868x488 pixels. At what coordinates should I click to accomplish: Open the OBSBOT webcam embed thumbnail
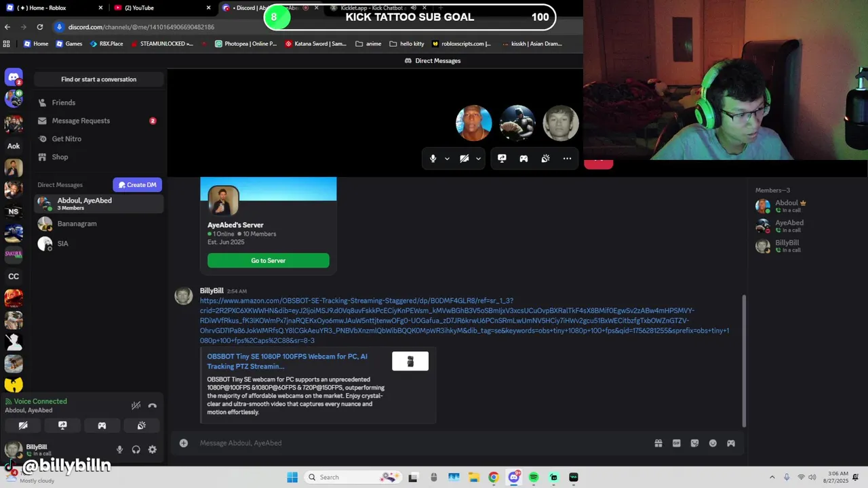coord(410,361)
